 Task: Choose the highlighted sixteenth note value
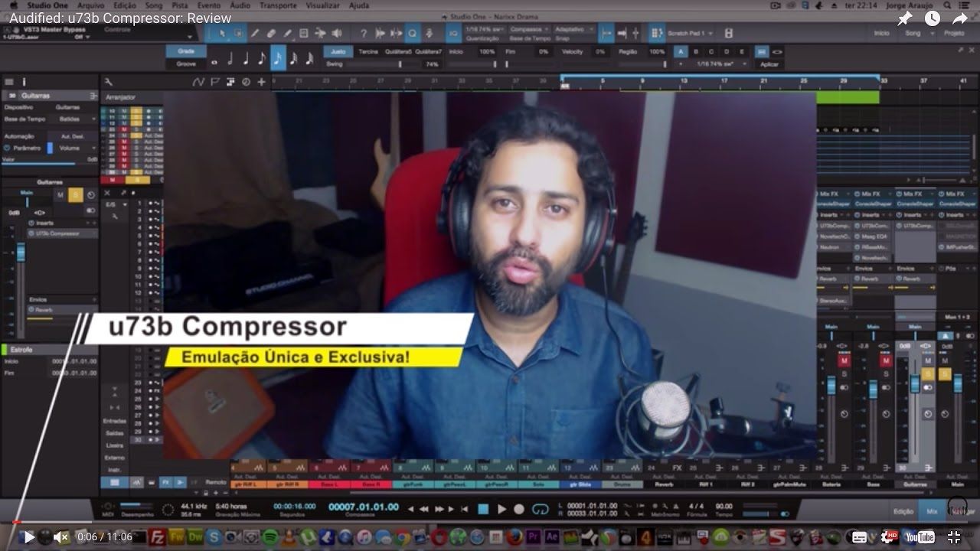[x=278, y=58]
